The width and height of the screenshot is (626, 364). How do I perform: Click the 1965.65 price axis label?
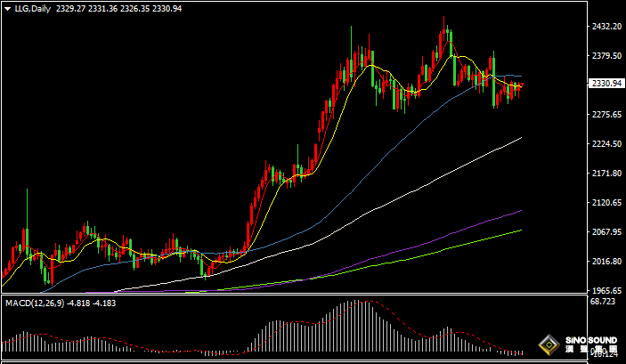click(x=606, y=291)
